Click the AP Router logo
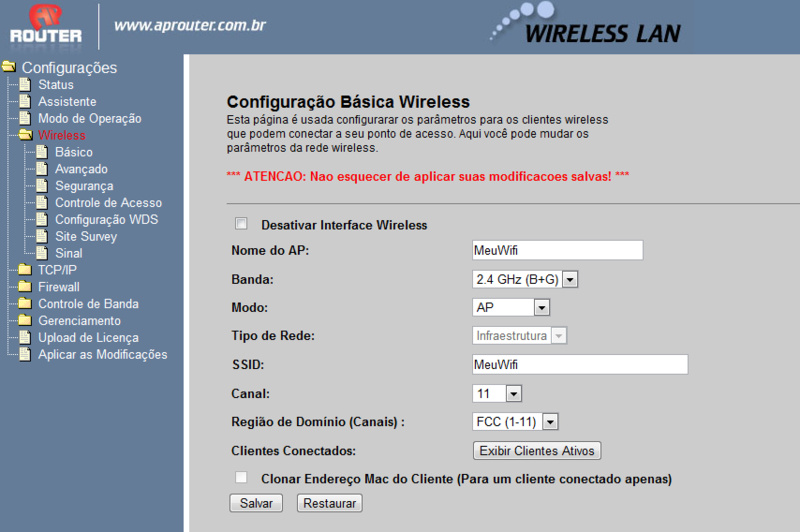 point(46,24)
